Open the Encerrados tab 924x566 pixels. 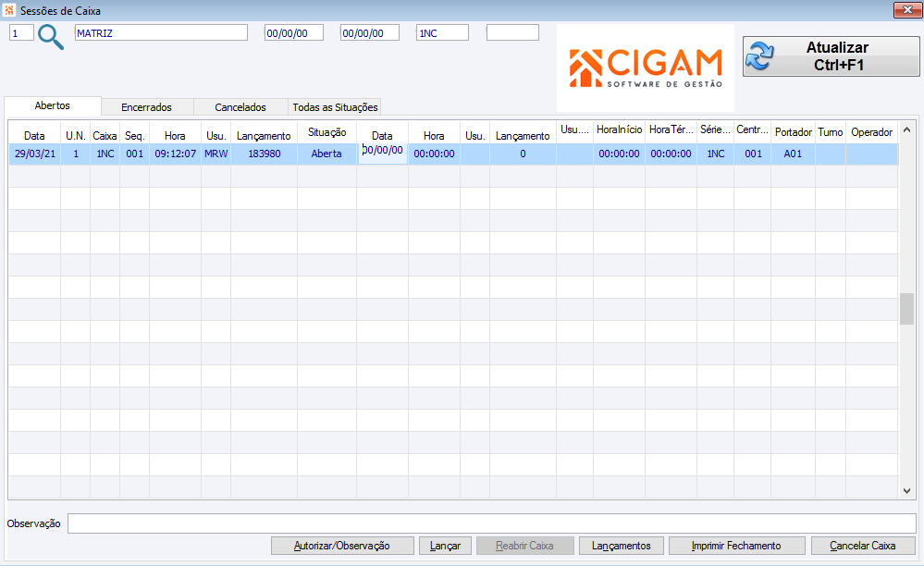[147, 107]
